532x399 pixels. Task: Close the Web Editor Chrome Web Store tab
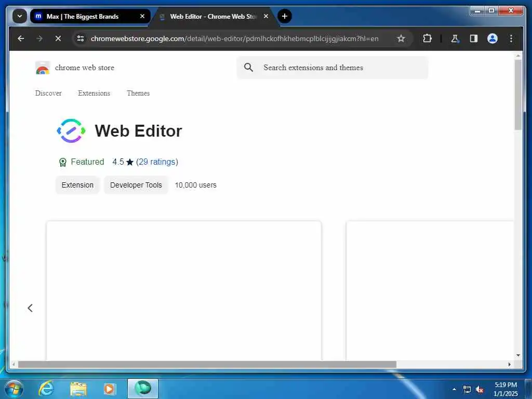coord(266,16)
